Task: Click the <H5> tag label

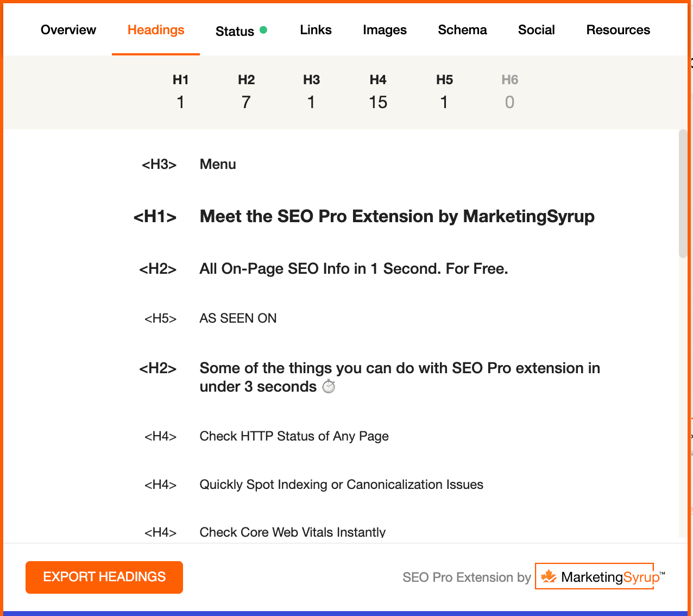Action: (161, 318)
